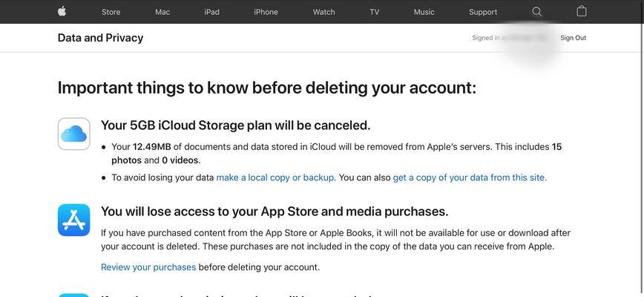Click the App Store icon
This screenshot has height=297, width=644.
(74, 221)
